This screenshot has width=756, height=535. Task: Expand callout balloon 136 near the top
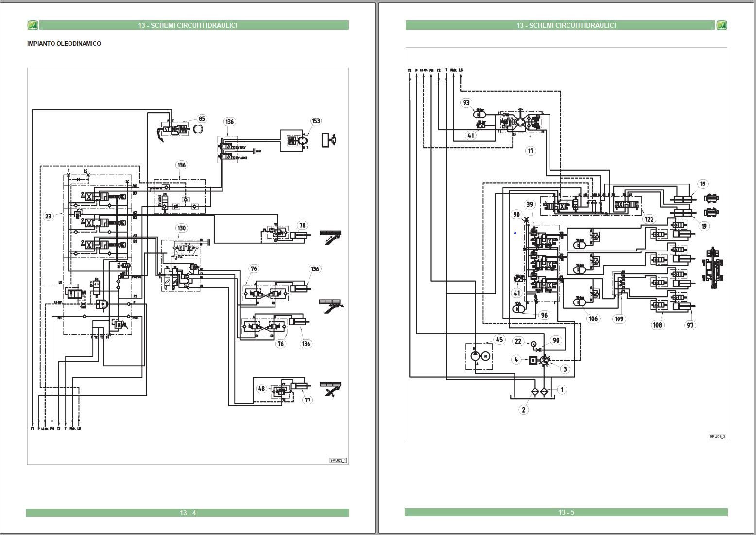pos(229,121)
